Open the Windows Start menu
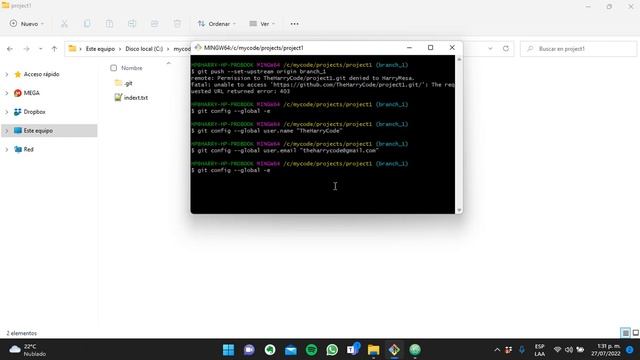 [x=229, y=350]
